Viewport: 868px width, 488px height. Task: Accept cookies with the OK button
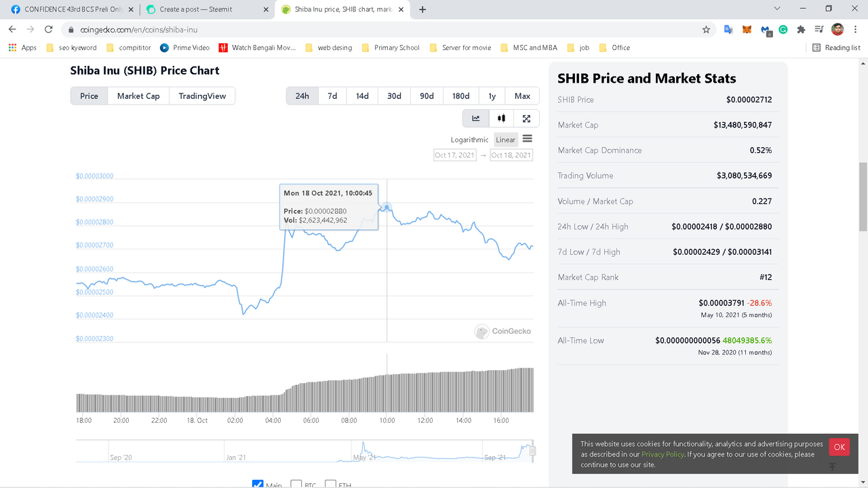(840, 447)
